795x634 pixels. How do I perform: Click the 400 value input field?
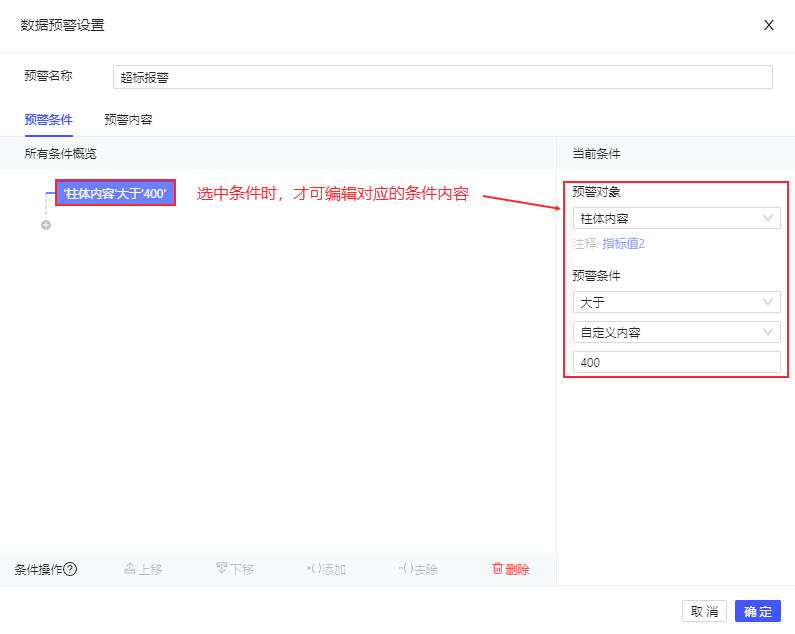pyautogui.click(x=676, y=362)
